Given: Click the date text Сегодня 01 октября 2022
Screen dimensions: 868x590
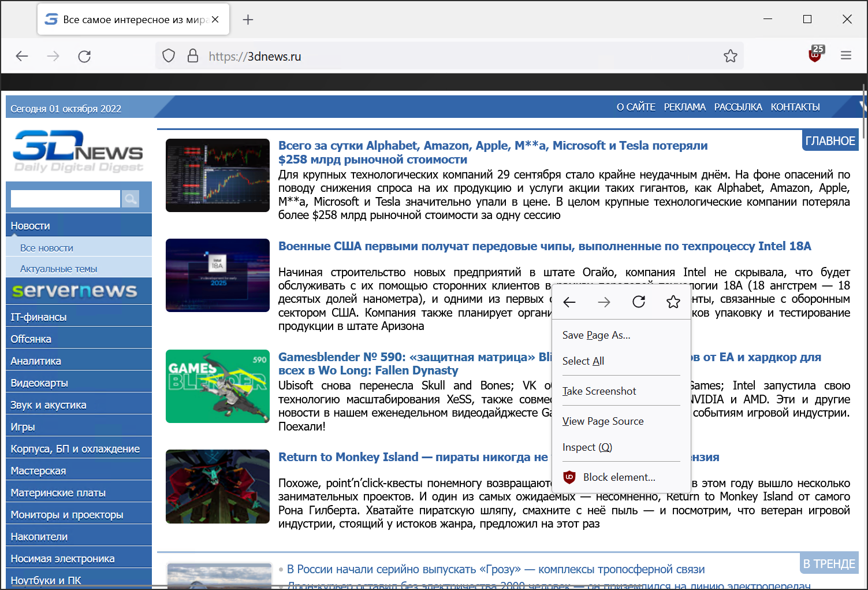Looking at the screenshot, I should (66, 109).
